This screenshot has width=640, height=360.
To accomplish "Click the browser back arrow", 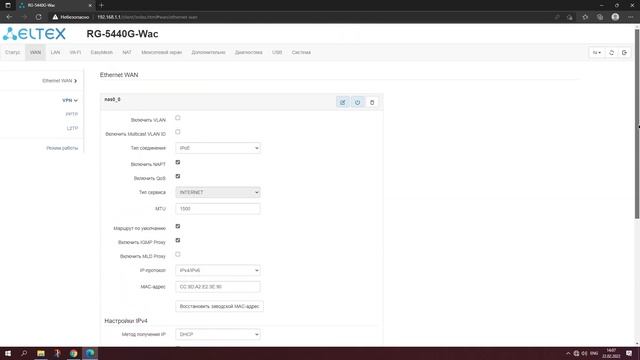I will tap(9, 17).
